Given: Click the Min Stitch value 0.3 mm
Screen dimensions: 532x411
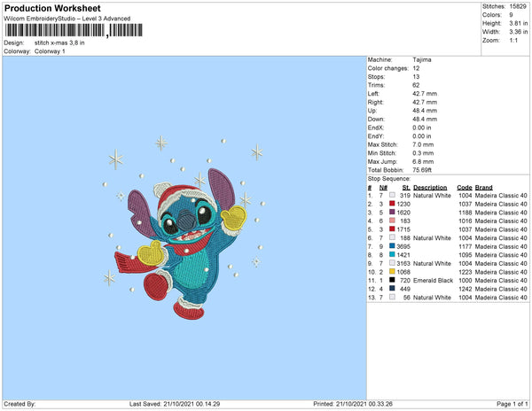Looking at the screenshot, I should 423,153.
